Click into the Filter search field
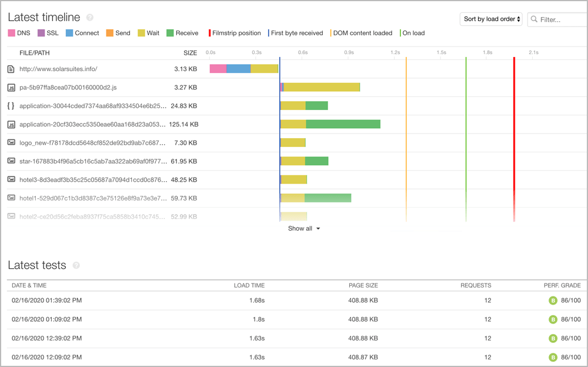 pos(559,19)
